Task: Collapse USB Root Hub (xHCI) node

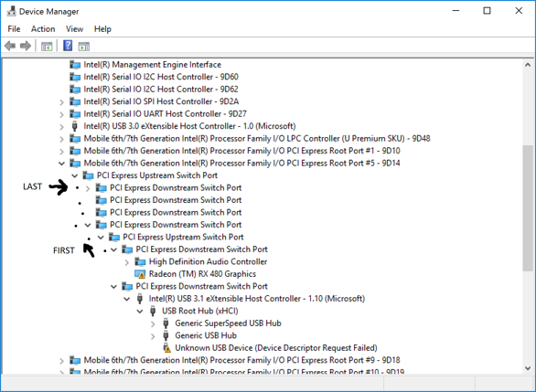Action: point(140,312)
